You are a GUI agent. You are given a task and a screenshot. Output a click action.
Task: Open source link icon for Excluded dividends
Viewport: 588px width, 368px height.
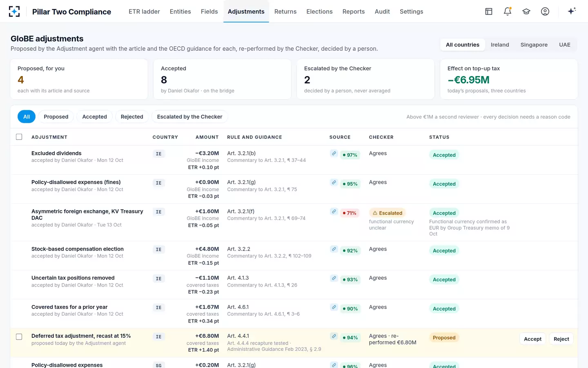(334, 154)
